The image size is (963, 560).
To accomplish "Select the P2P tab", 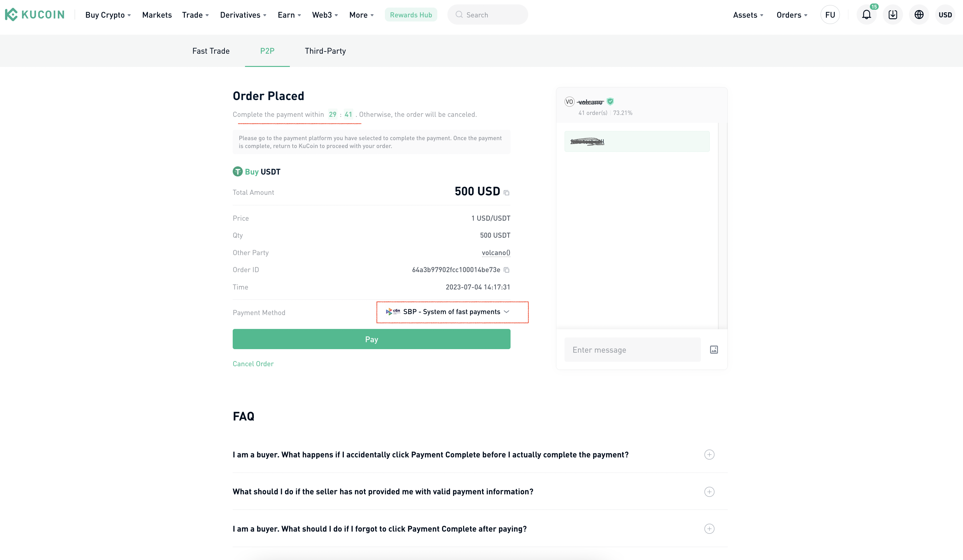I will click(x=267, y=50).
